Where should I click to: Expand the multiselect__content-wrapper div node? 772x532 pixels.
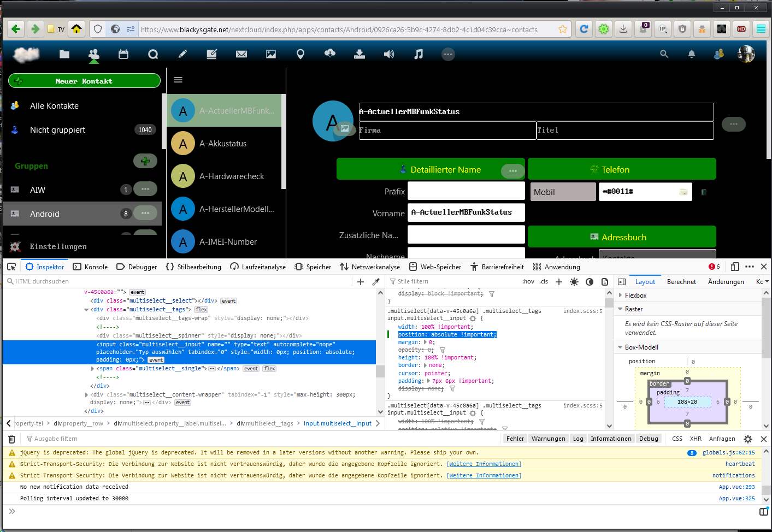pos(86,394)
